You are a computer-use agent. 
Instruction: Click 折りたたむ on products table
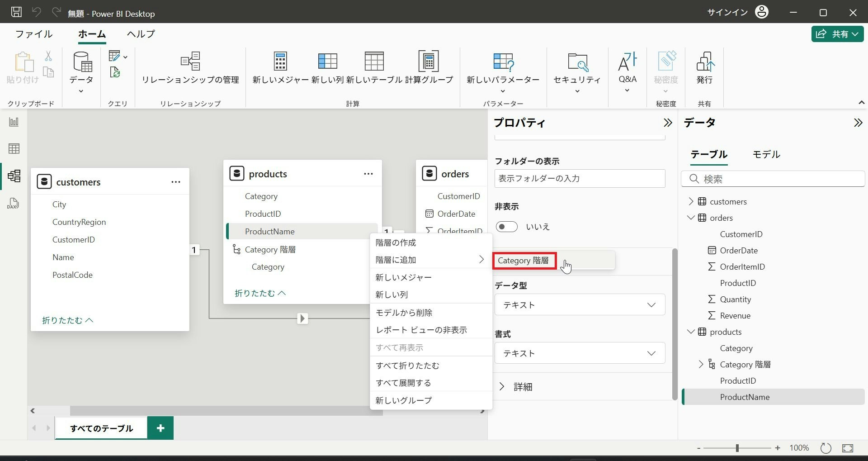pyautogui.click(x=260, y=293)
